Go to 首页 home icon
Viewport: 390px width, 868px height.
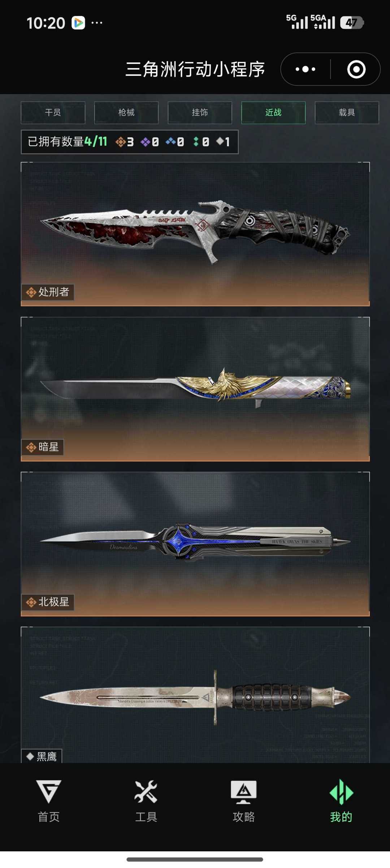[49, 791]
